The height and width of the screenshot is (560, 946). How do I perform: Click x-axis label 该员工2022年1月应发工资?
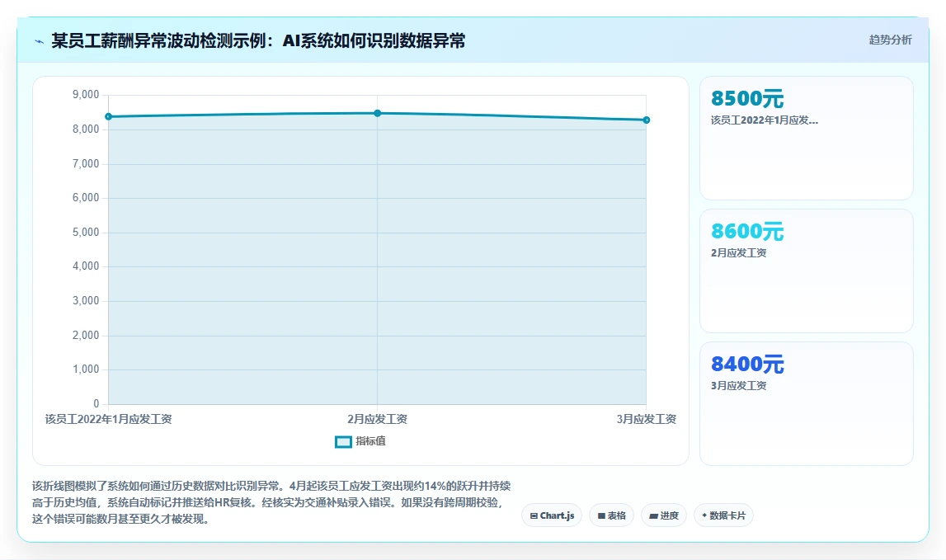click(x=109, y=419)
